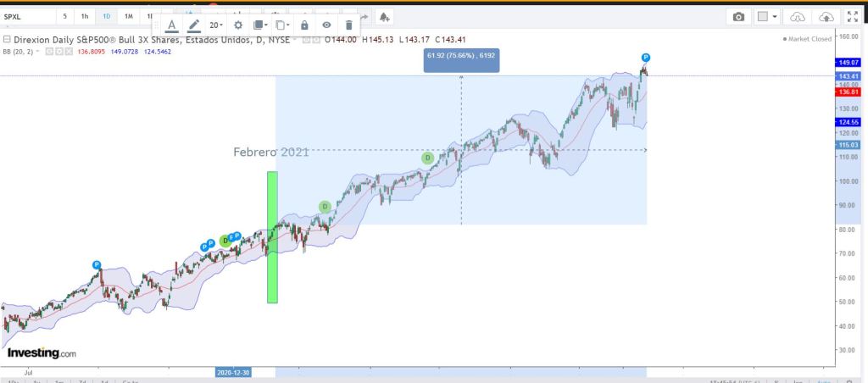Viewport: 868px width, 383px height.
Task: Click the Investing.com logo link
Action: point(42,352)
